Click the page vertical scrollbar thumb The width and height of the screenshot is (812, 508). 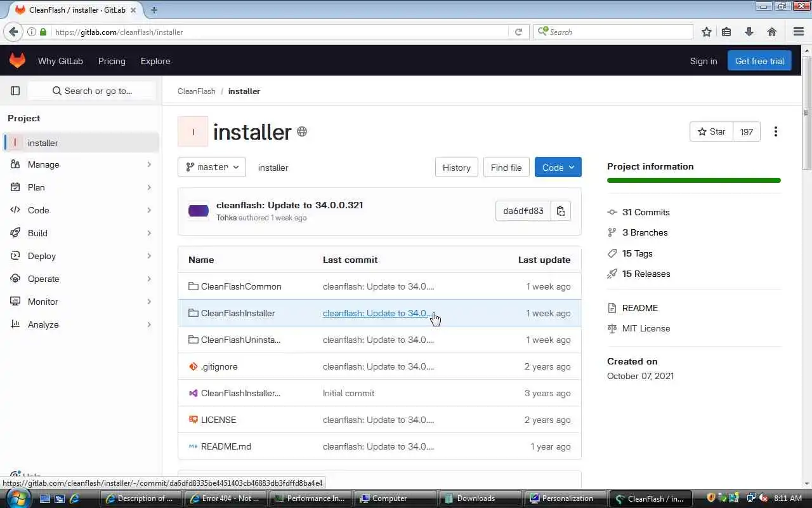click(806, 113)
